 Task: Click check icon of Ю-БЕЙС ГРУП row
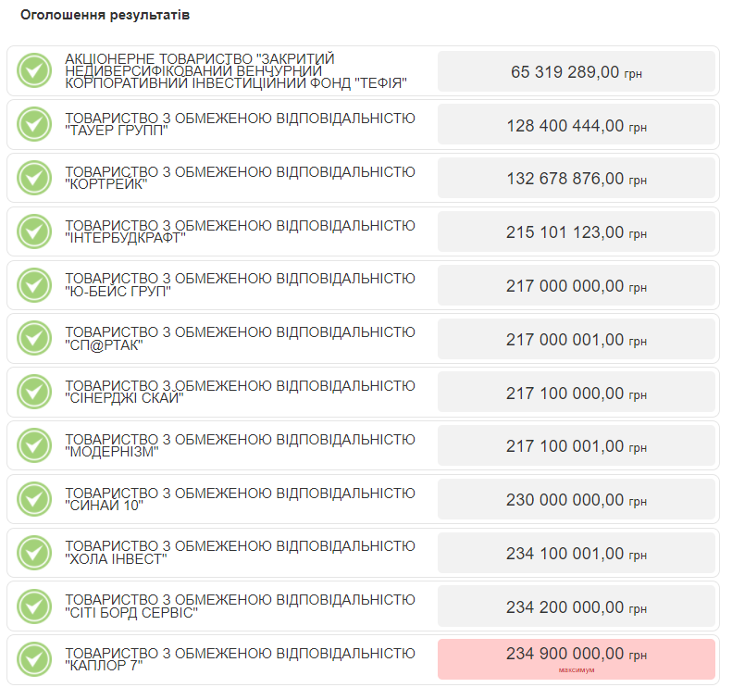click(x=34, y=285)
